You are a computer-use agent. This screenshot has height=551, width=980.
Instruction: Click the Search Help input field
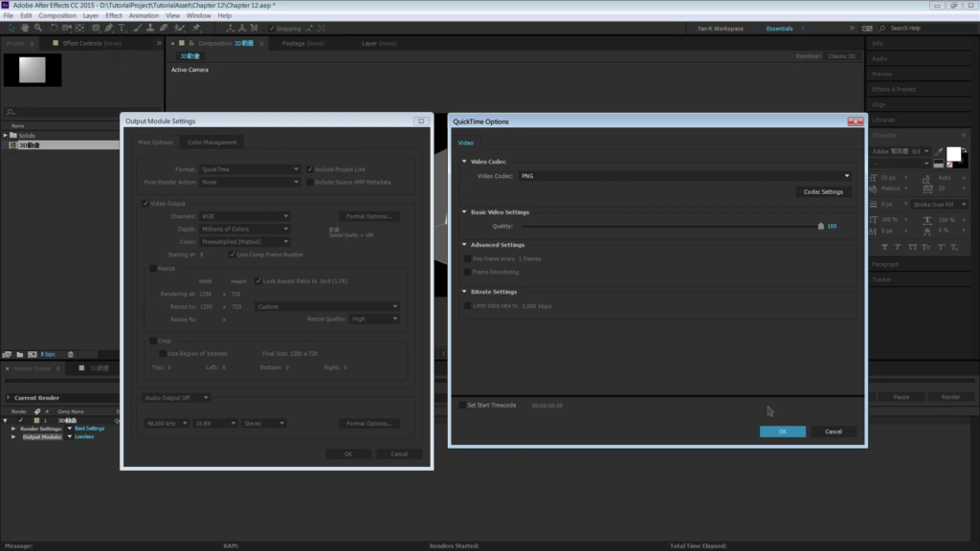click(919, 28)
